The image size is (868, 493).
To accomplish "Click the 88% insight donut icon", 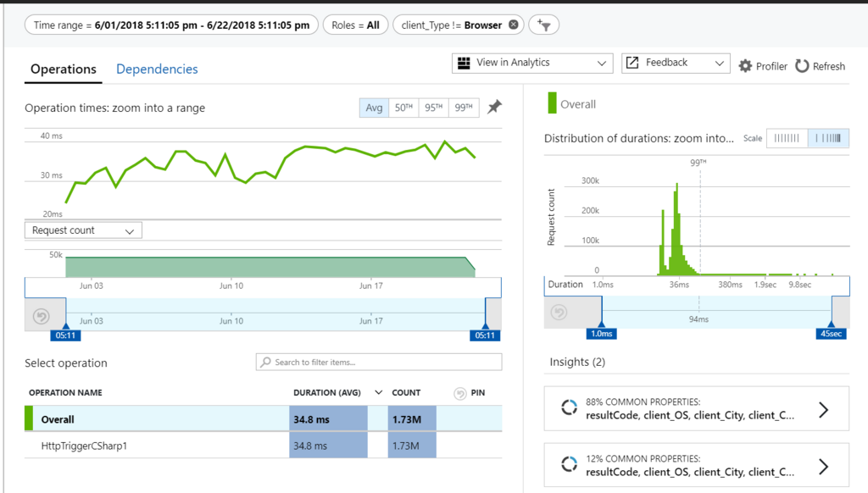I will pyautogui.click(x=569, y=407).
